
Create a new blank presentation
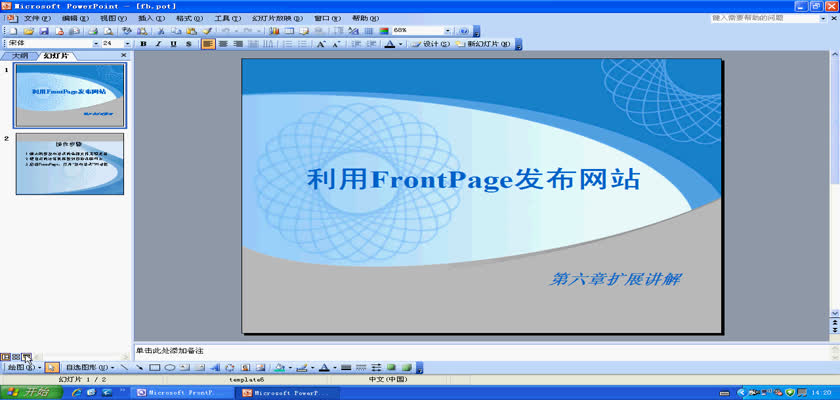pyautogui.click(x=13, y=31)
